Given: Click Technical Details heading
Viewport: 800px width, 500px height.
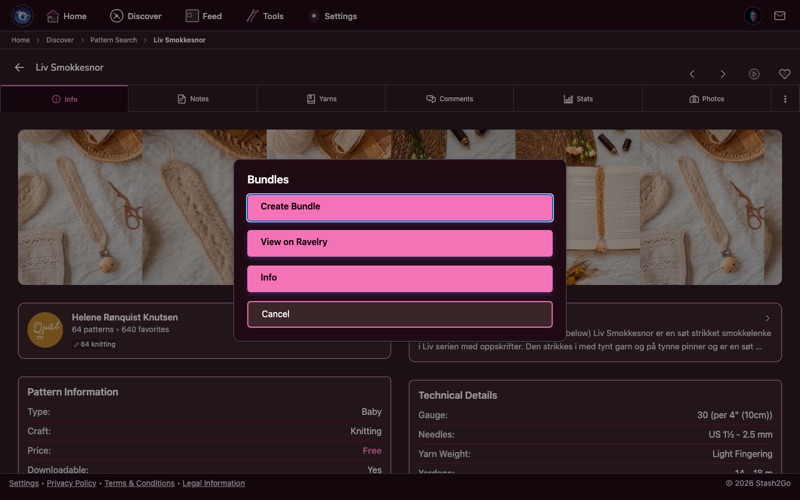Looking at the screenshot, I should click(458, 395).
